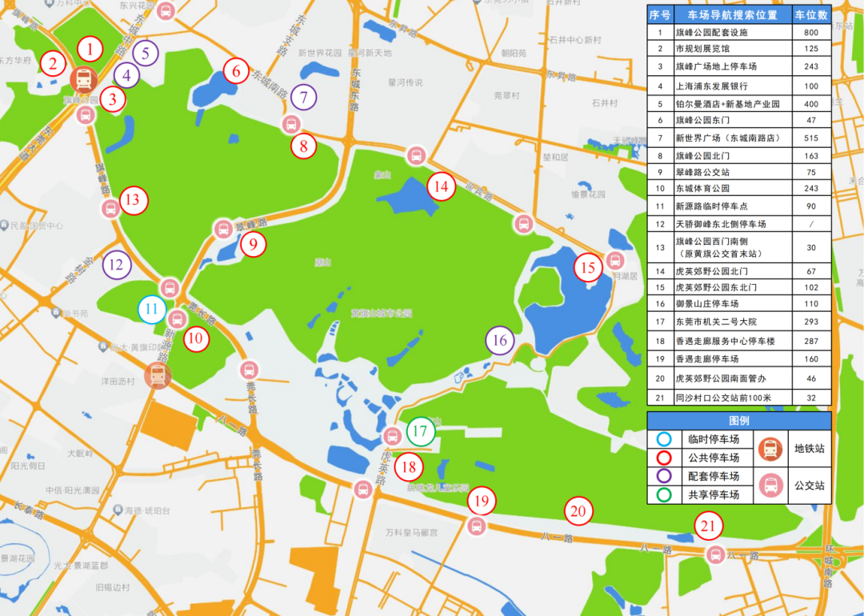Viewport: 864px width, 616px height.
Task: Click parking marker number 1
Action: click(x=90, y=50)
